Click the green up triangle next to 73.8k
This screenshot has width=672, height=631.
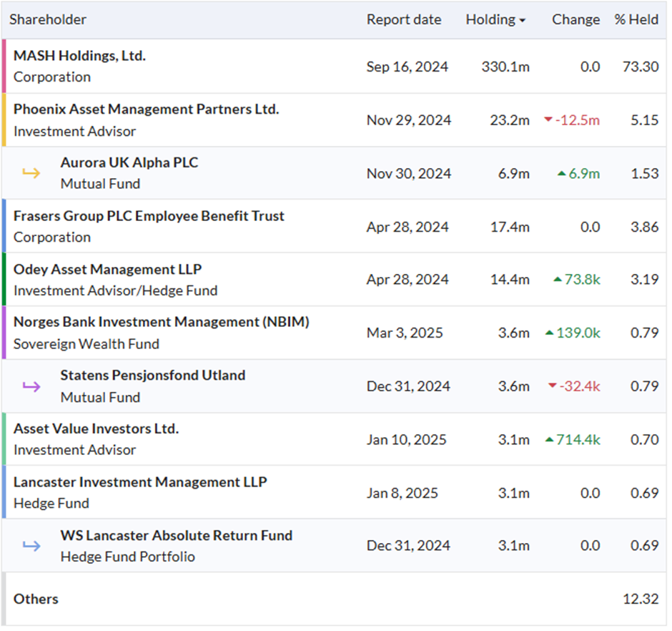coord(558,280)
